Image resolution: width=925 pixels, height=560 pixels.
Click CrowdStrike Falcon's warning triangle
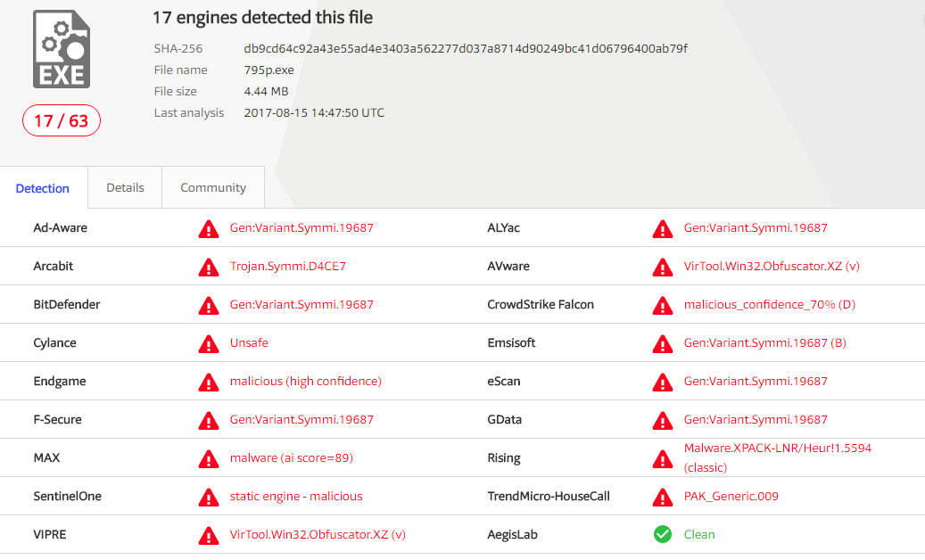point(663,305)
